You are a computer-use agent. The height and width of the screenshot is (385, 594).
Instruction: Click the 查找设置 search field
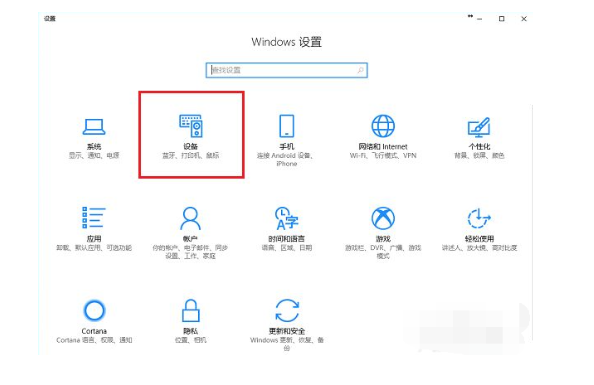(x=287, y=70)
